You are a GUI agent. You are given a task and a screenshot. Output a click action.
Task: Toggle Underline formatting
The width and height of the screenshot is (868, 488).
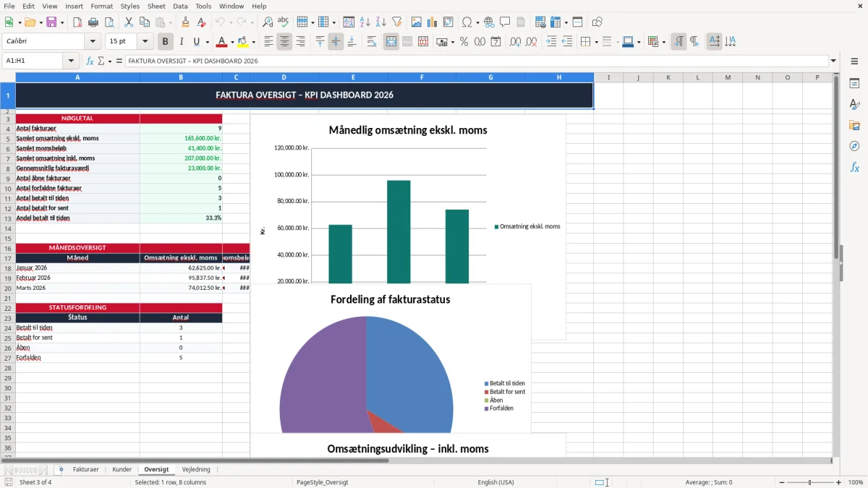click(197, 42)
